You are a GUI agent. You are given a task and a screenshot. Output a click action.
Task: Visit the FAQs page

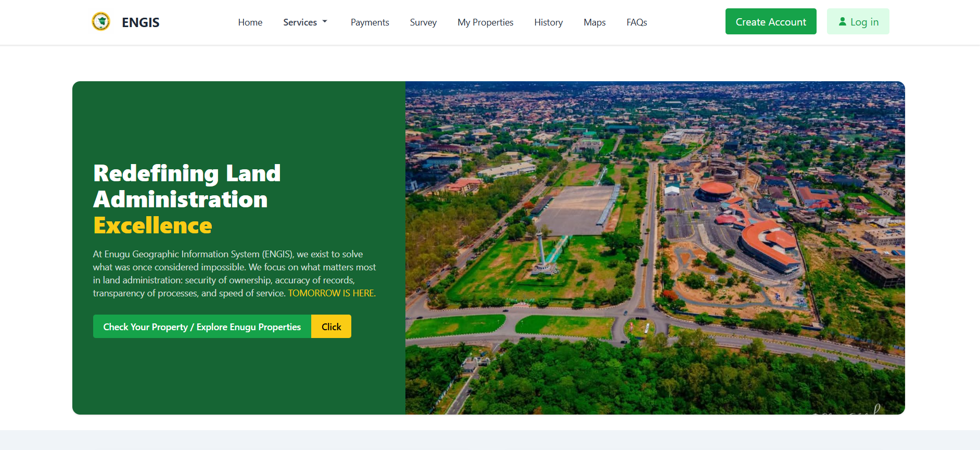pos(637,22)
